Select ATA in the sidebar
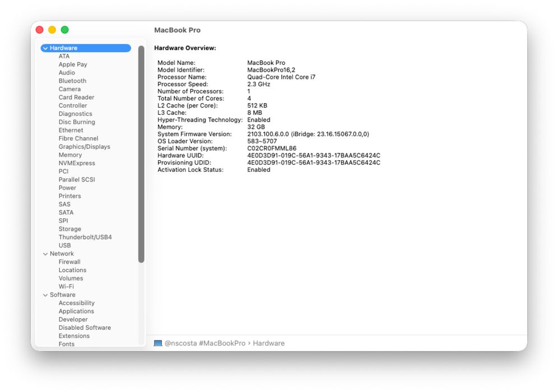The height and width of the screenshot is (392, 558). click(64, 56)
